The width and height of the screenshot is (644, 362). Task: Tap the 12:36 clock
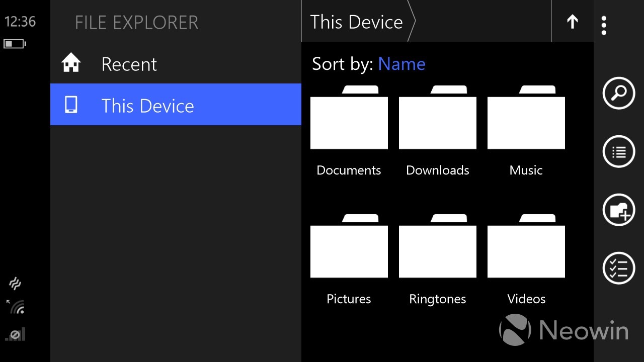(x=20, y=22)
